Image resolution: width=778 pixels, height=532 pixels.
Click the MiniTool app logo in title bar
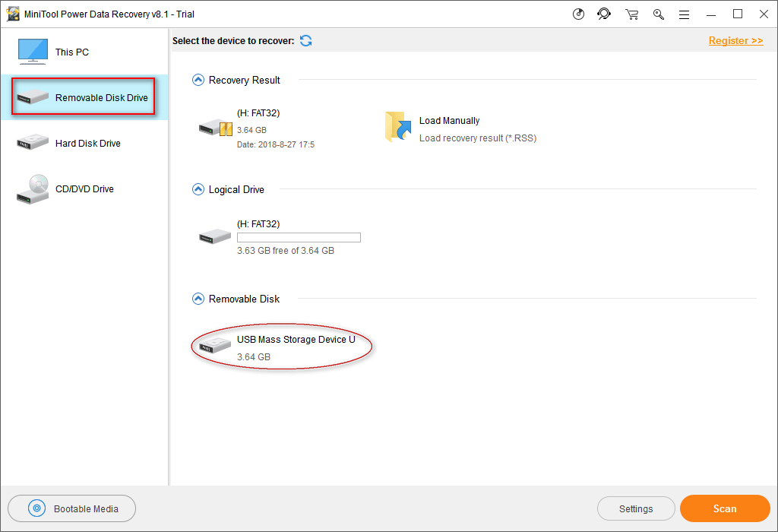[13, 14]
